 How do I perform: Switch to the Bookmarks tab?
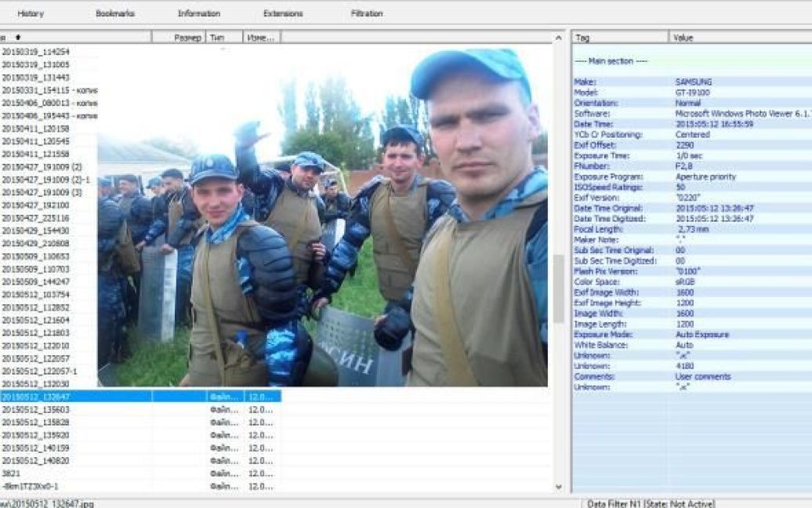(115, 13)
